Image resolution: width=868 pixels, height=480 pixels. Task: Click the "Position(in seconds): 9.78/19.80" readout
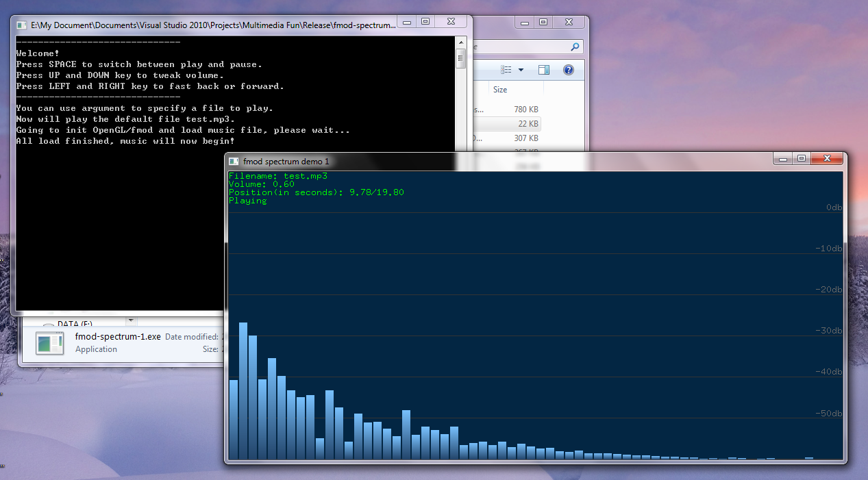317,192
